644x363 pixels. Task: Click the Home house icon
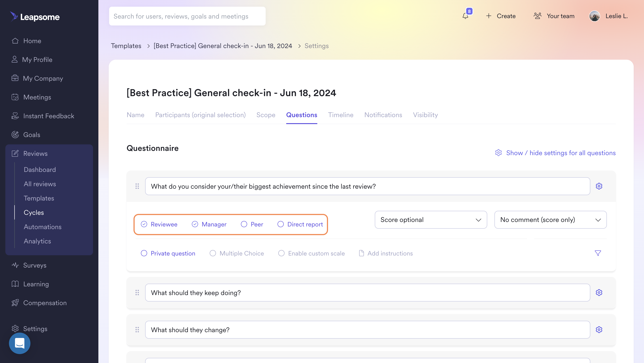[x=15, y=41]
